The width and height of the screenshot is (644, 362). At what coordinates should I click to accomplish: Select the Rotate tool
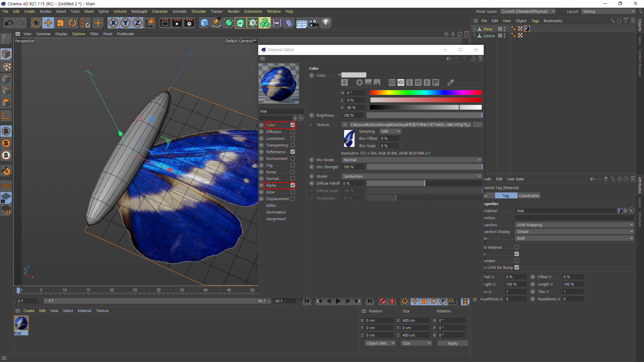coord(72,23)
